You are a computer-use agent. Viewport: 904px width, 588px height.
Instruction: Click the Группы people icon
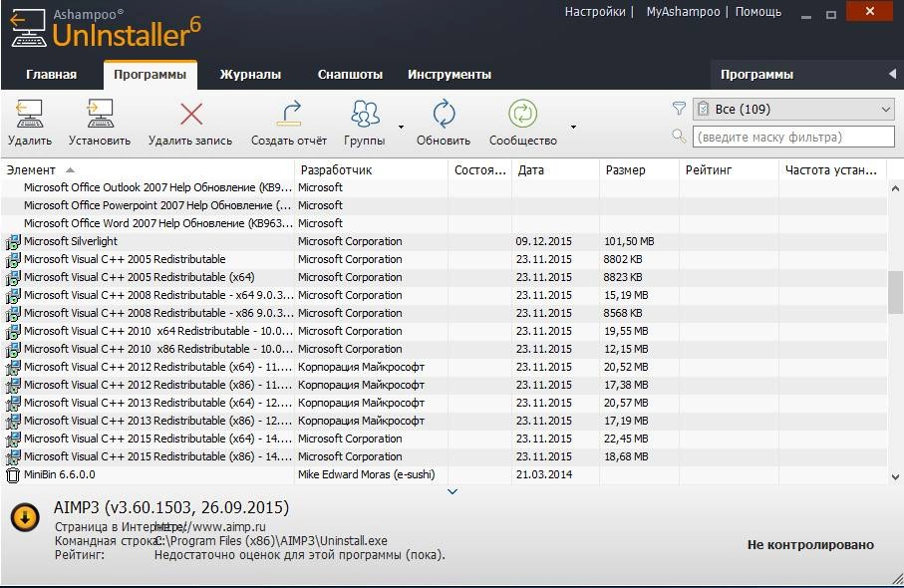tap(365, 114)
